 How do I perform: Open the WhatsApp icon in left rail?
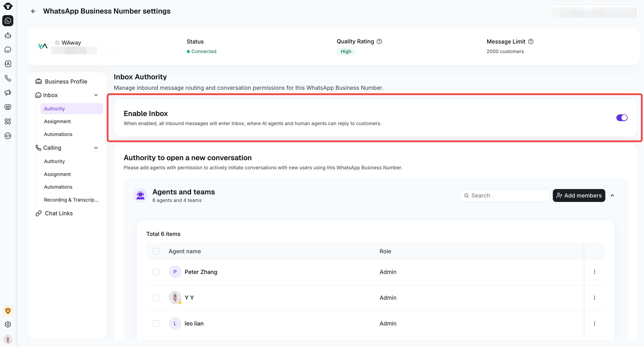(8, 21)
